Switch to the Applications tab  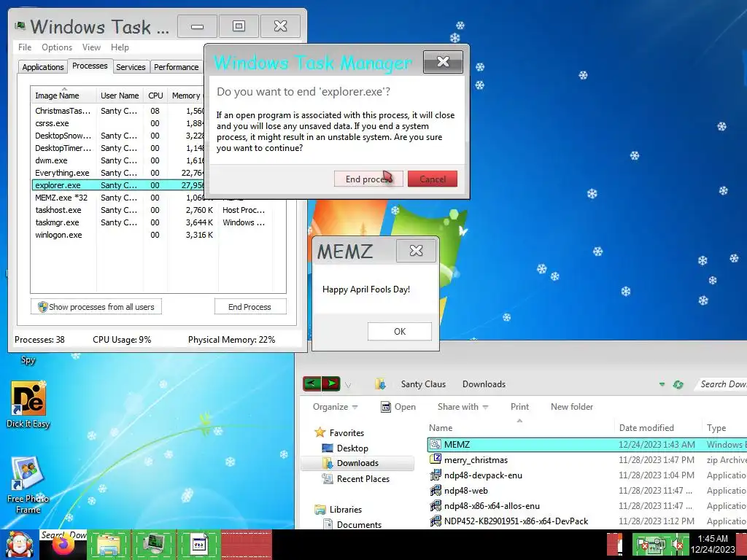pos(43,67)
